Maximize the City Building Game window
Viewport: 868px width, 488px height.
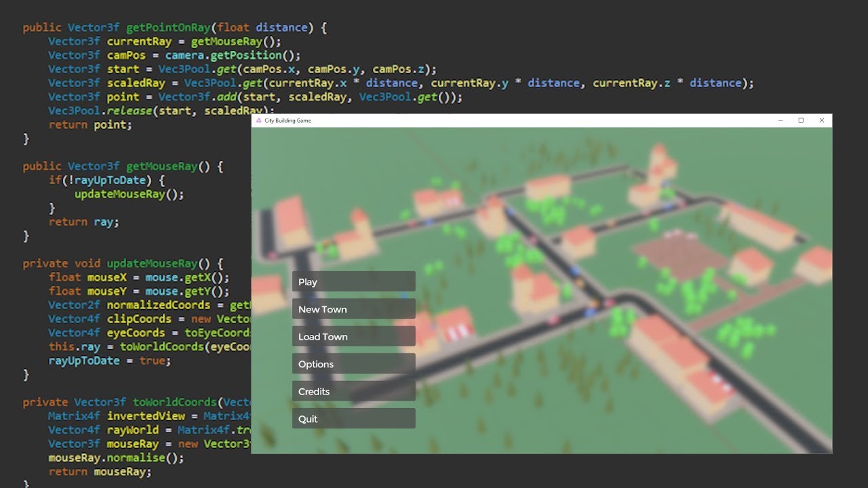coord(801,121)
